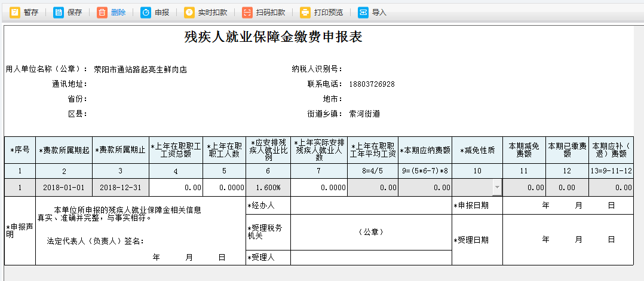Click the 费款所属期起 column header

pyautogui.click(x=64, y=150)
